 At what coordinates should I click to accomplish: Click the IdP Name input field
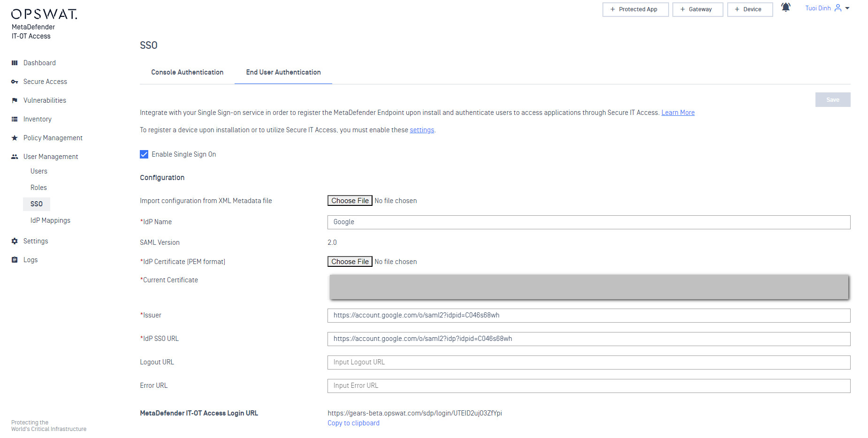pos(589,222)
